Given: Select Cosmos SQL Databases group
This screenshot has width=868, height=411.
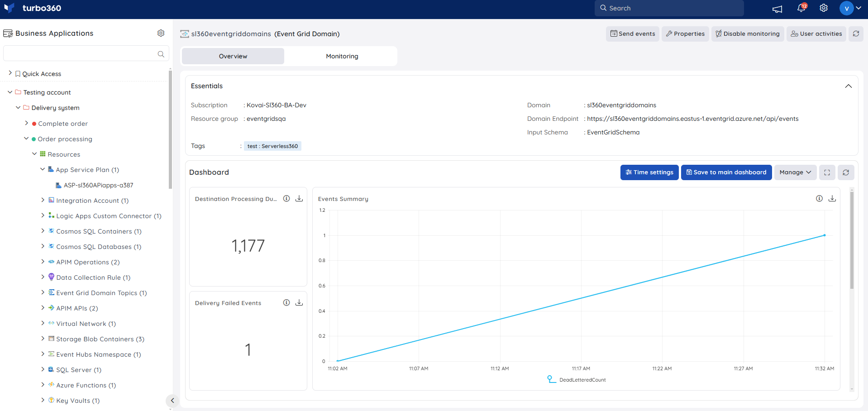Looking at the screenshot, I should [x=99, y=247].
